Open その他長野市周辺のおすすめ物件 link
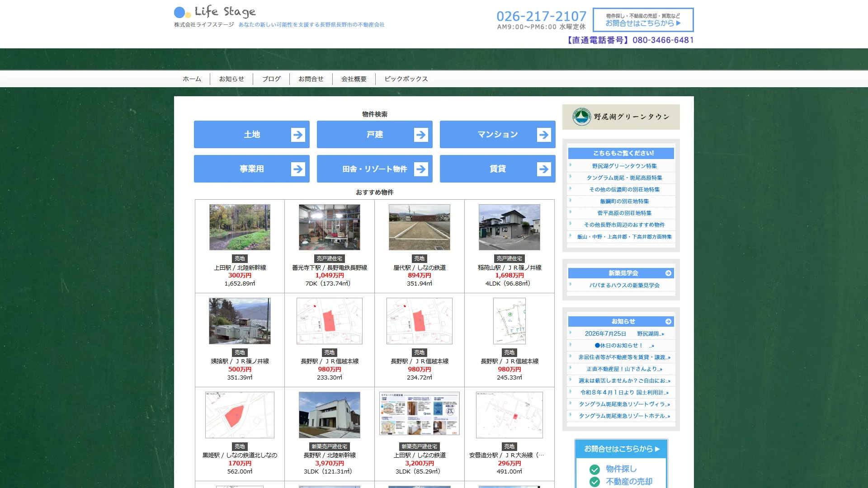This screenshot has height=488, width=868. click(624, 225)
